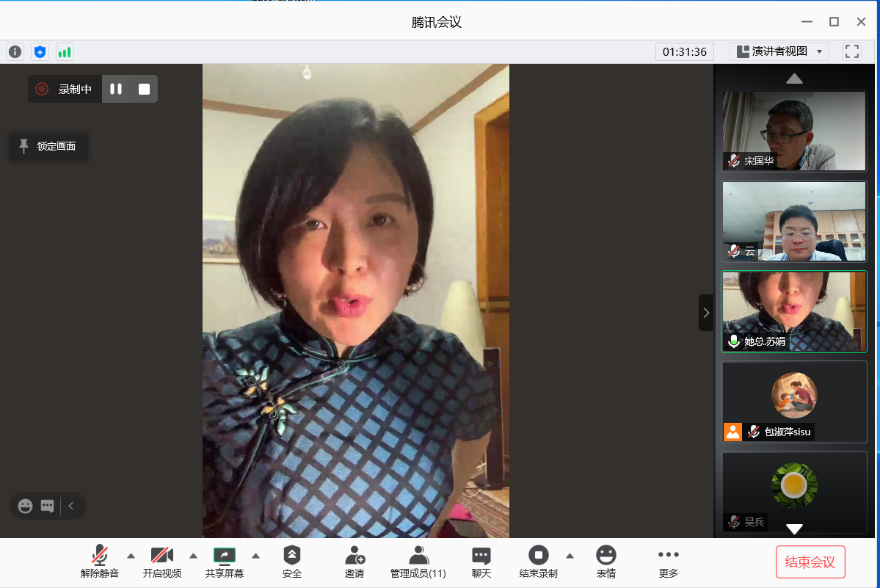The image size is (880, 588).
Task: Open the 安全 security options
Action: (292, 562)
